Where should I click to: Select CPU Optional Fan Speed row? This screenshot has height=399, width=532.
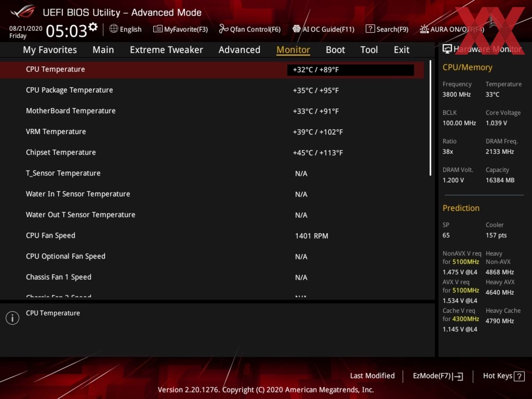point(212,256)
